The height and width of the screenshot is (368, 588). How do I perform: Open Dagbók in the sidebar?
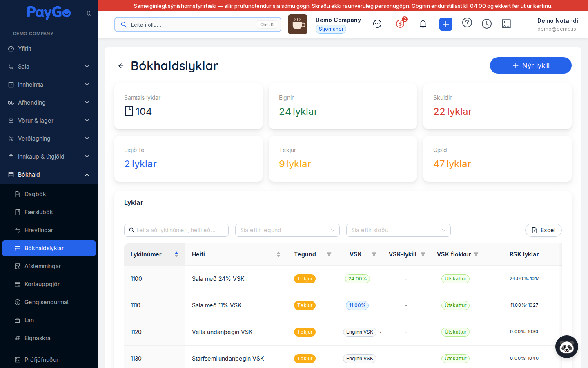point(49,194)
